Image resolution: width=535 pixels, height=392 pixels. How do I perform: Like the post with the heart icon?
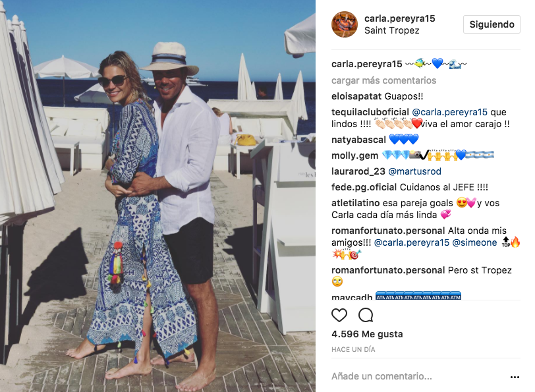[x=339, y=315]
